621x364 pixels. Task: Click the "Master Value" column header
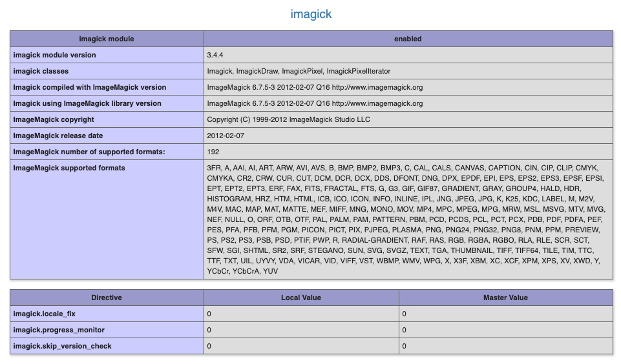point(506,298)
